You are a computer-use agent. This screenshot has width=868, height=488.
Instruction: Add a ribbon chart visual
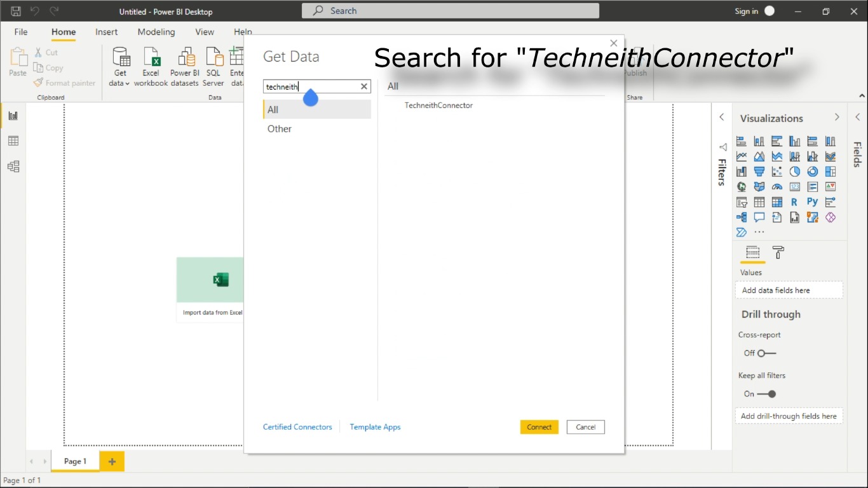[831, 156]
